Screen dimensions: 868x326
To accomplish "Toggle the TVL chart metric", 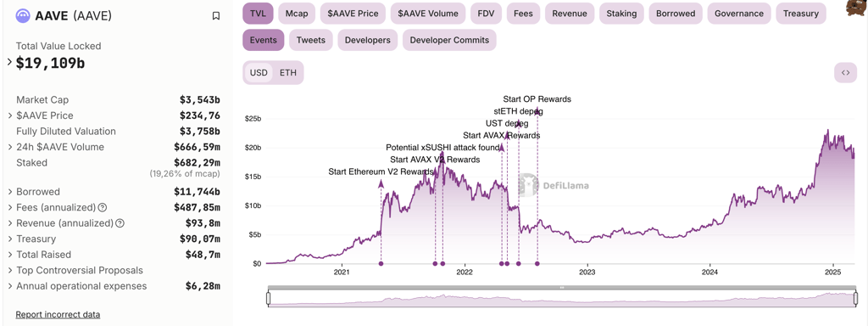I will click(258, 14).
